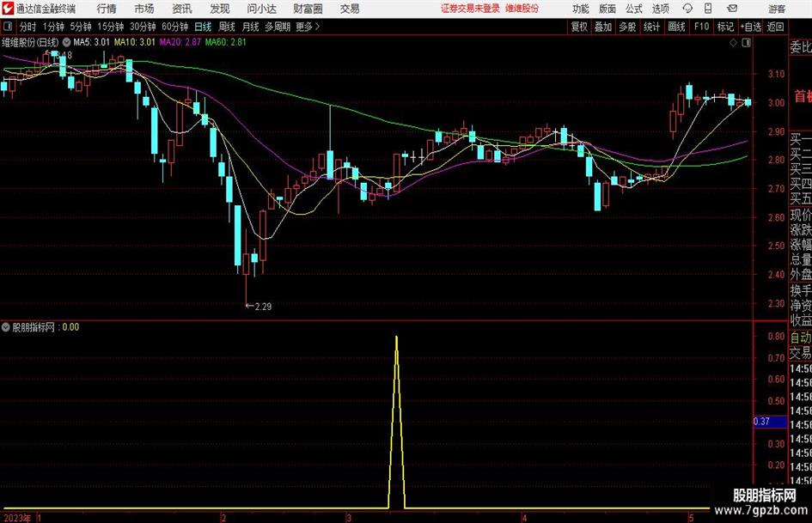Image resolution: width=812 pixels, height=523 pixels.
Task: Toggle the right info panel icon
Action: pyautogui.click(x=746, y=43)
